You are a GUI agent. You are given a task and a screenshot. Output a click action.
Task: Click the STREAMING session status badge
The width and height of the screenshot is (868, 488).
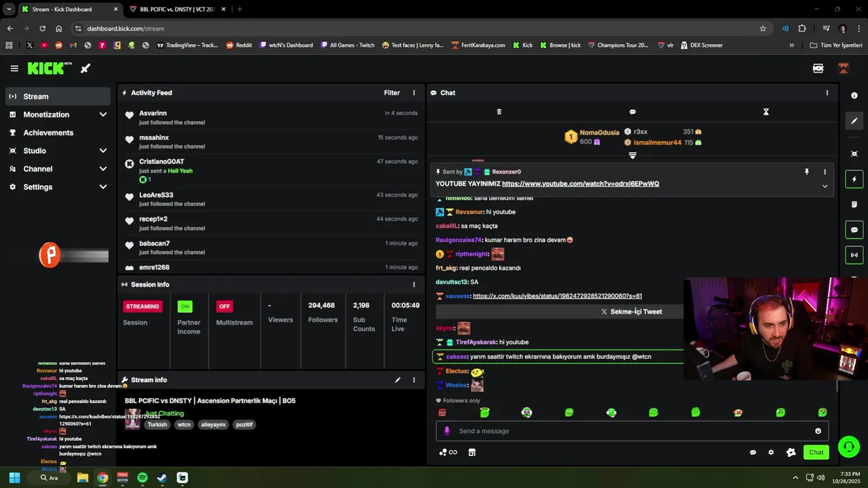[x=142, y=306]
